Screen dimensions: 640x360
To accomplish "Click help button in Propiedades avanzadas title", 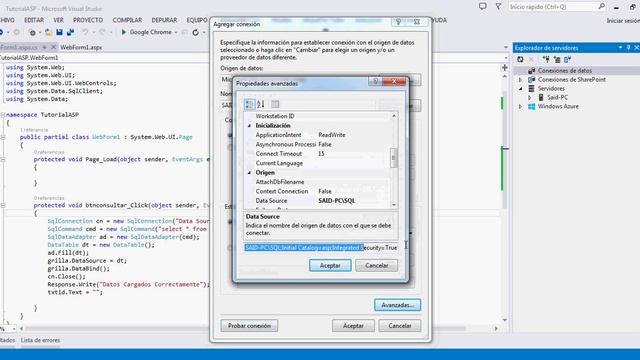I will point(375,81).
